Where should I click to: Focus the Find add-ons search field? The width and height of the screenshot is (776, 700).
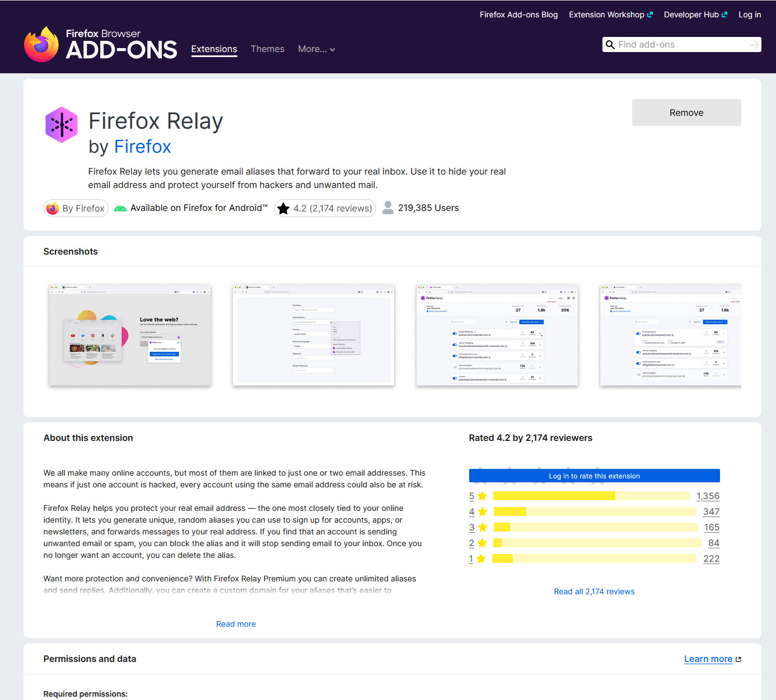pos(682,45)
